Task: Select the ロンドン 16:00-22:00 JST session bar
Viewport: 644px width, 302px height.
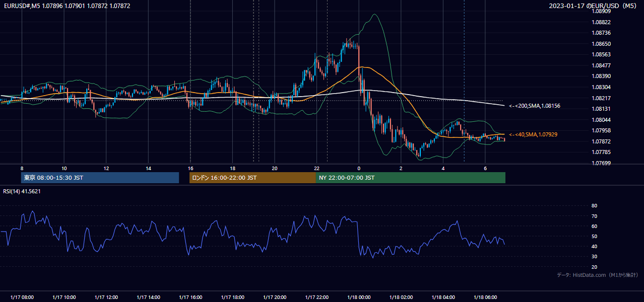Action: click(252, 178)
